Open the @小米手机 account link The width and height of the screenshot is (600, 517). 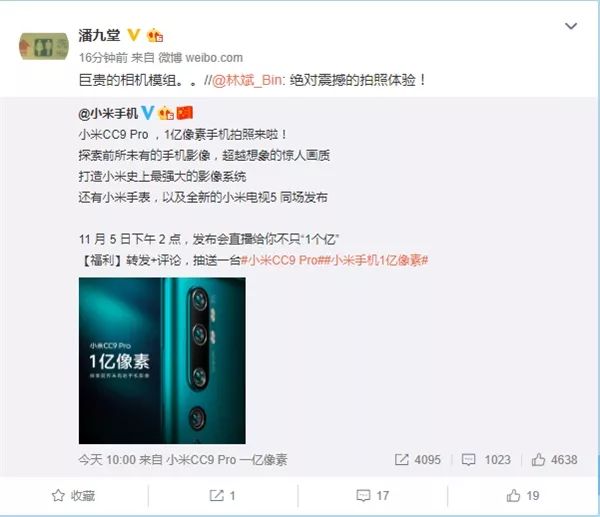click(x=108, y=113)
